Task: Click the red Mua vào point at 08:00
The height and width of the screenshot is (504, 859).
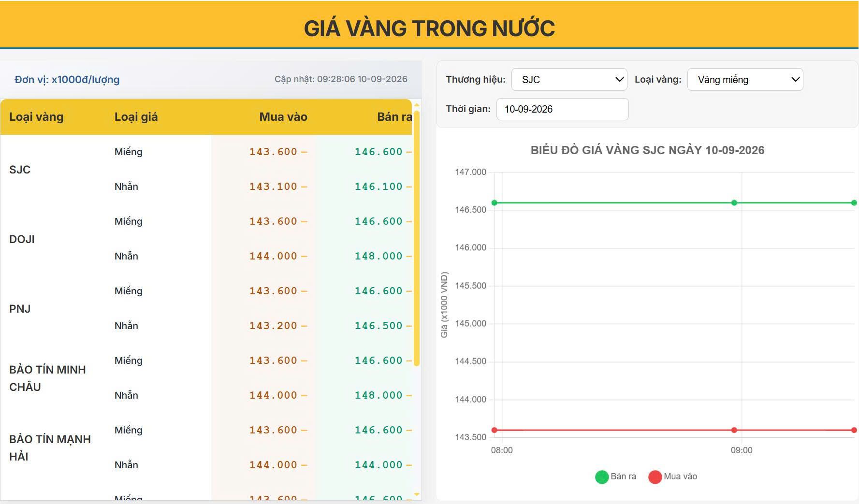Action: click(495, 430)
